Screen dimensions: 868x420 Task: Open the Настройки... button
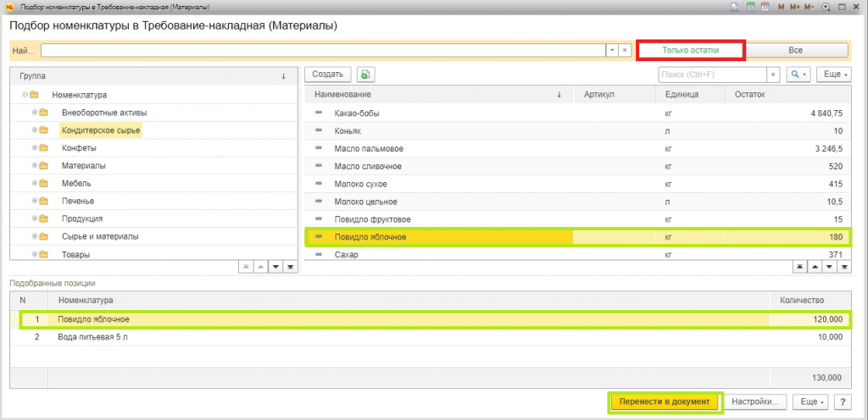(755, 401)
